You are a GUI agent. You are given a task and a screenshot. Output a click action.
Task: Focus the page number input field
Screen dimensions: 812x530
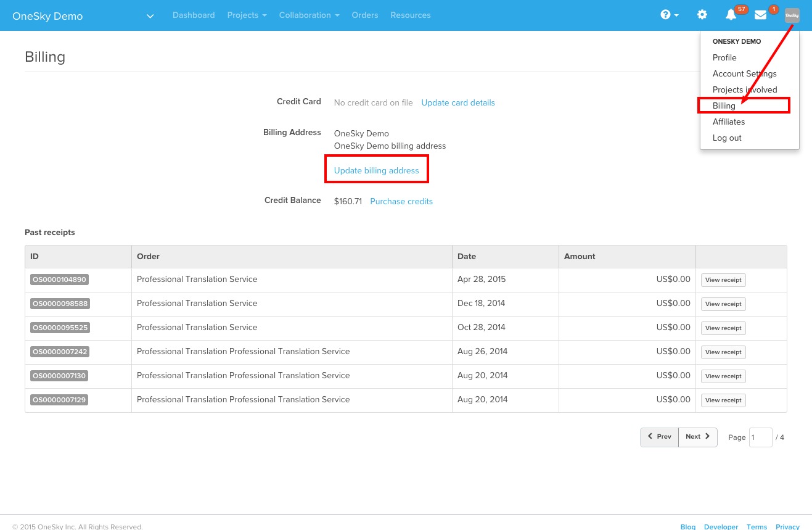click(761, 437)
